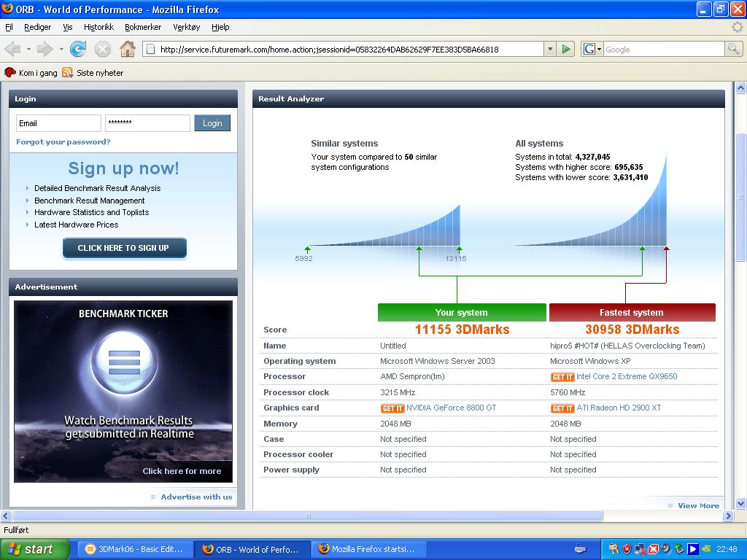
Task: Click the vertical scrollbar up arrow
Action: [740, 87]
